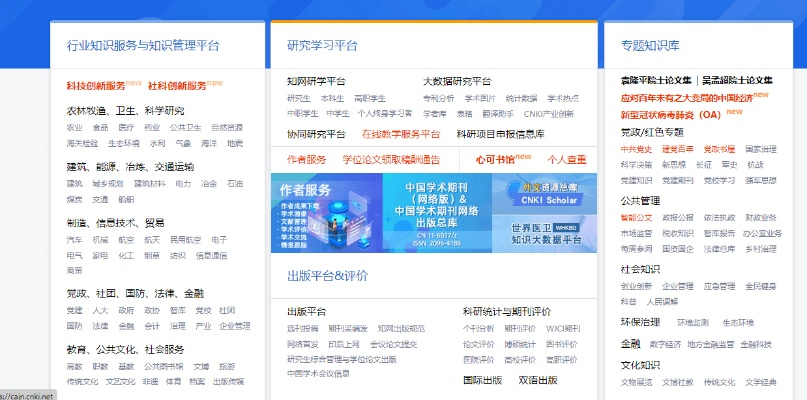This screenshot has height=400, width=807.
Task: Click 数字经济 link
Action: click(x=665, y=344)
